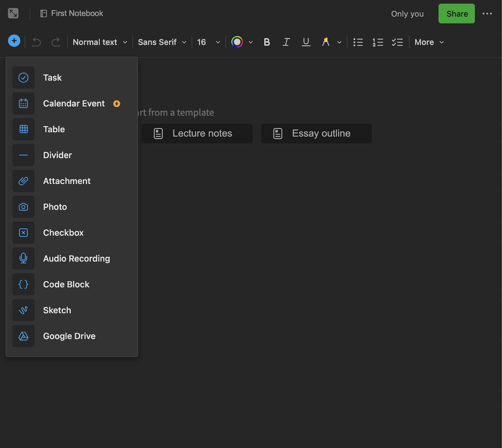Click the notebook icon beside First Notebook

click(x=44, y=13)
